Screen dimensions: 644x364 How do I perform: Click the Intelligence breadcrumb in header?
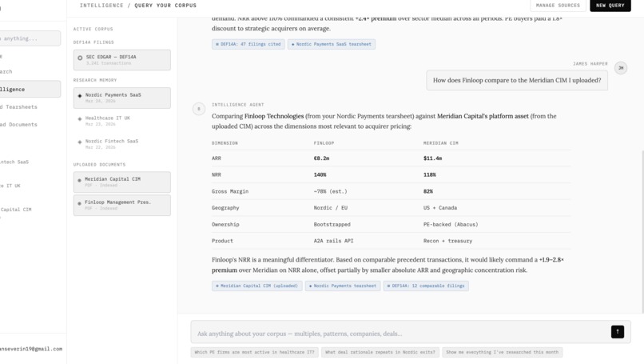[101, 6]
